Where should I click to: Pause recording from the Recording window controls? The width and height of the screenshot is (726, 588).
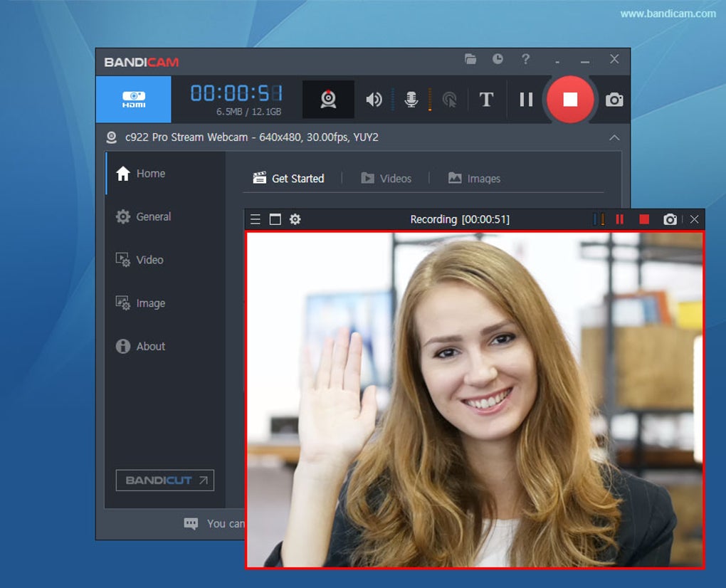coord(619,219)
